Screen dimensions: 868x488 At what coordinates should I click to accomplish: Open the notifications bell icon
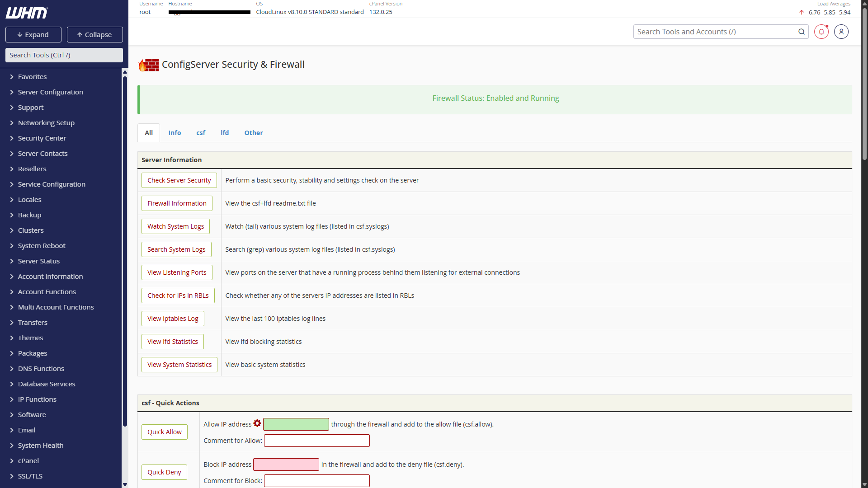pyautogui.click(x=821, y=32)
